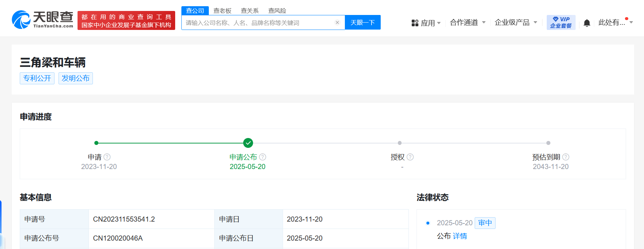Show help tooltip next to 申请
The height and width of the screenshot is (249, 644).
click(x=107, y=157)
